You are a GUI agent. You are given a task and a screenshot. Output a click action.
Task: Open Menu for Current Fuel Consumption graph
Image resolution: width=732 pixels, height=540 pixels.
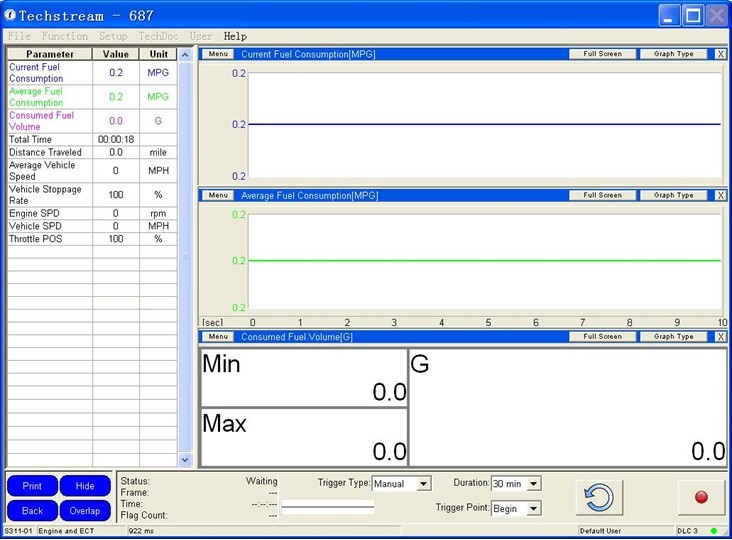coord(218,54)
